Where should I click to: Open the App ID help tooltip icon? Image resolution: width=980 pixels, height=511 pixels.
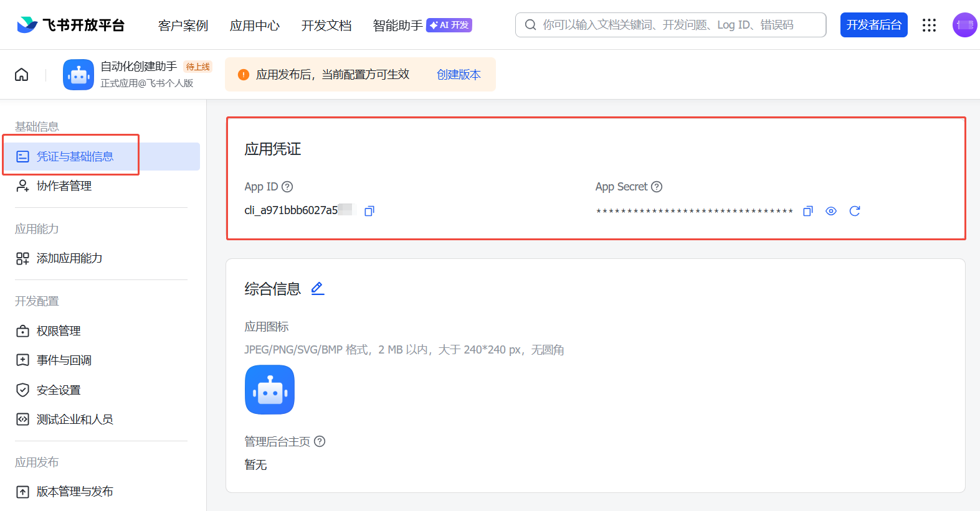[287, 187]
